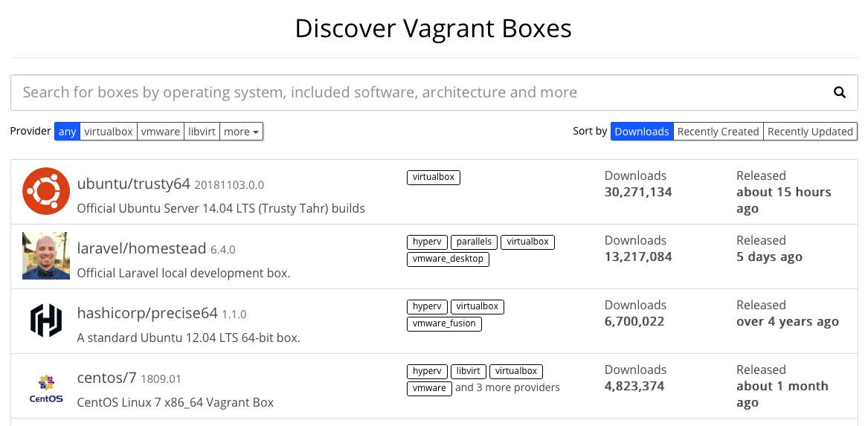Click the 'Sort by' label

(x=590, y=132)
